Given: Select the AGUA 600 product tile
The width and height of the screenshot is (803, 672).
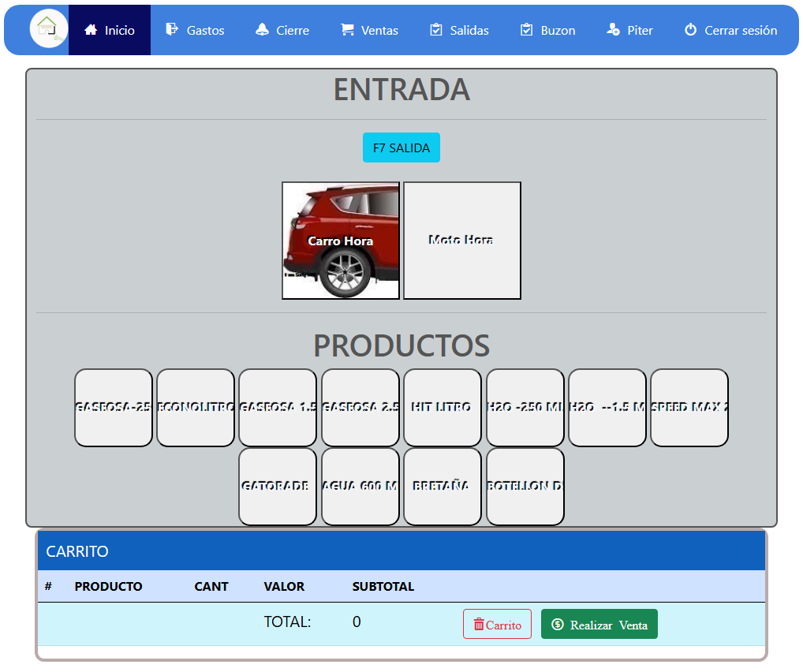Looking at the screenshot, I should point(360,487).
